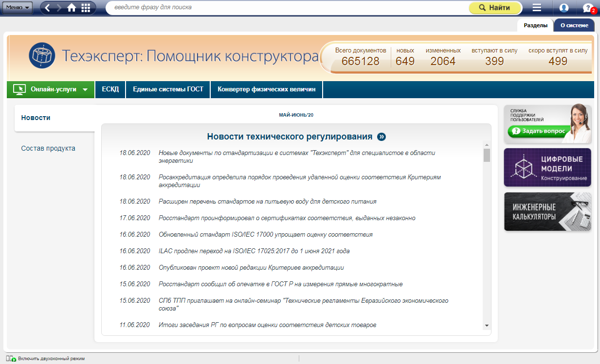
Task: Expand the Онлайн-услуги dropdown
Action: tap(51, 89)
